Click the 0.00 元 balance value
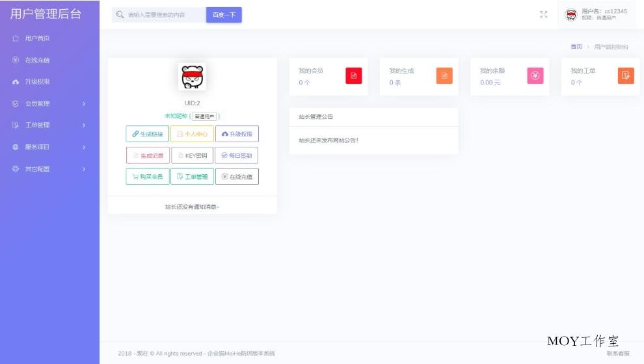This screenshot has height=364, width=644. click(490, 83)
